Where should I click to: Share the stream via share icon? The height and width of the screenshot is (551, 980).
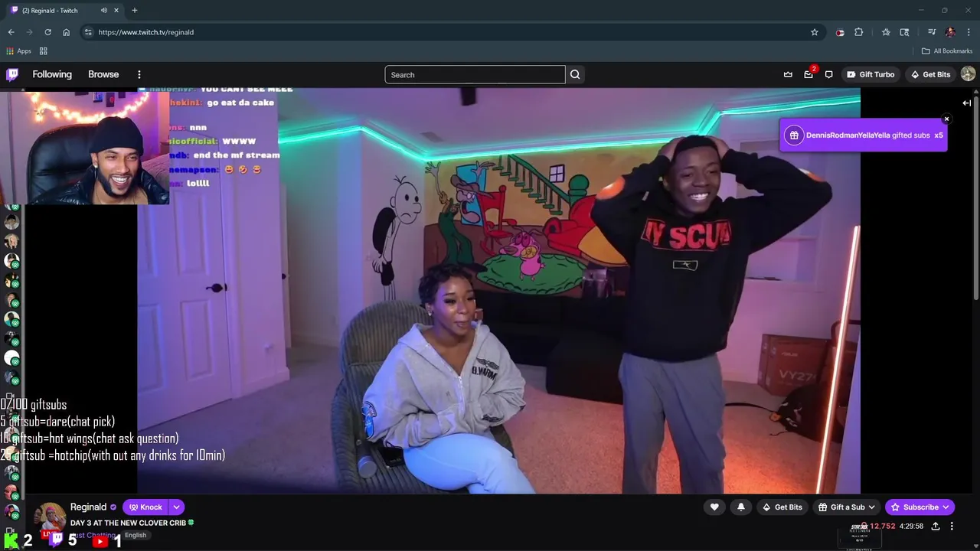(935, 527)
